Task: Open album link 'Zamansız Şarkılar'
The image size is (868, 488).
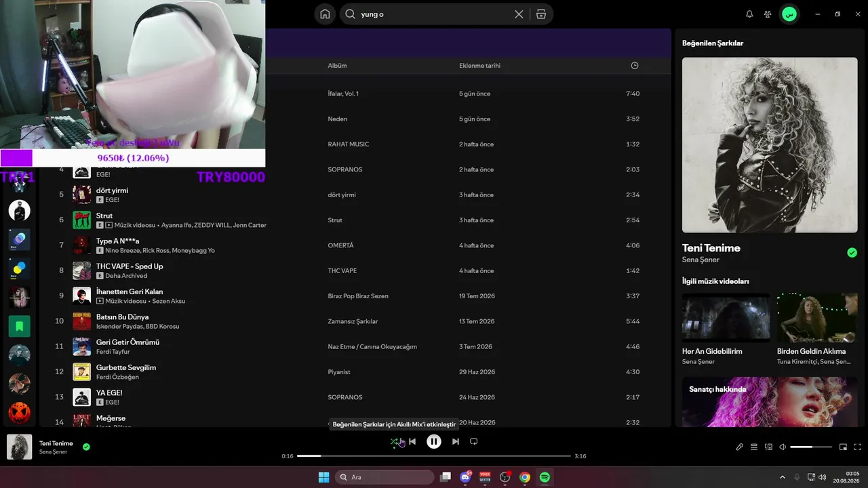Action: point(353,321)
